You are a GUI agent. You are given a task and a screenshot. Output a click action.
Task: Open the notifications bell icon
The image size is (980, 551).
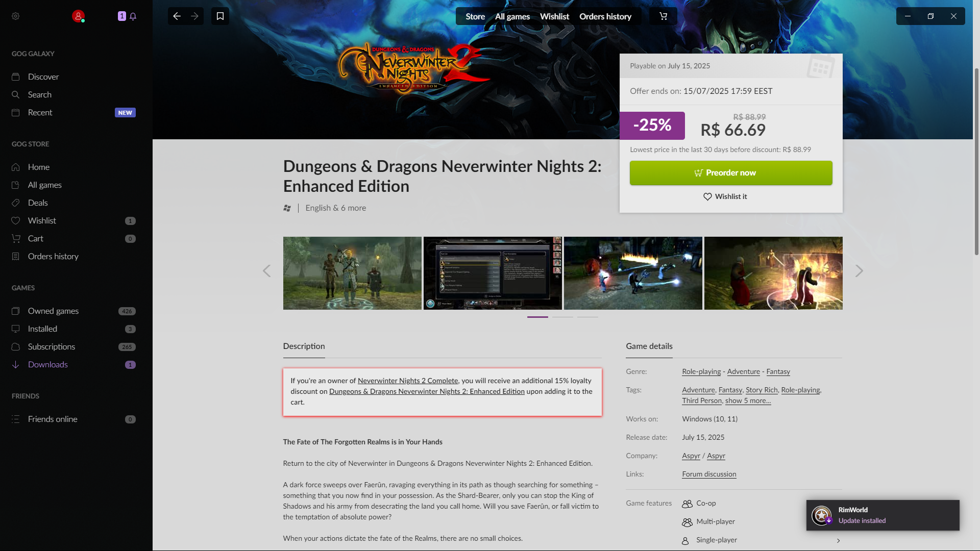pyautogui.click(x=133, y=16)
